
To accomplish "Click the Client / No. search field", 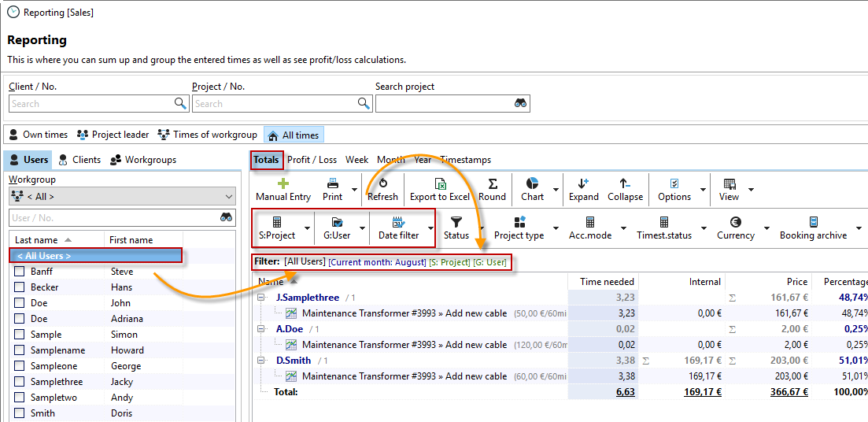I will click(90, 104).
